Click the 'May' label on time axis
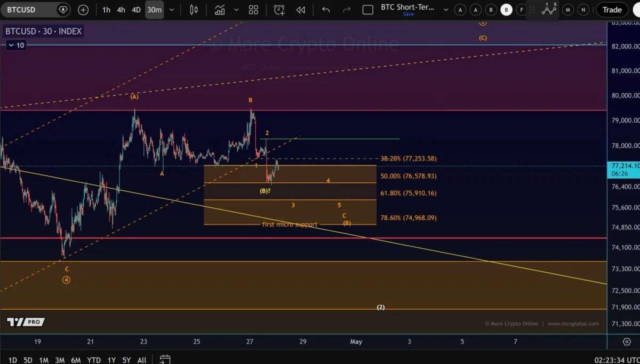 pos(356,342)
